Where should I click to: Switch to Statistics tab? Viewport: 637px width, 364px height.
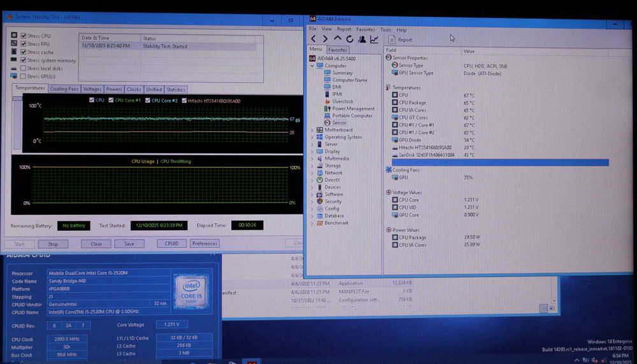pos(176,90)
